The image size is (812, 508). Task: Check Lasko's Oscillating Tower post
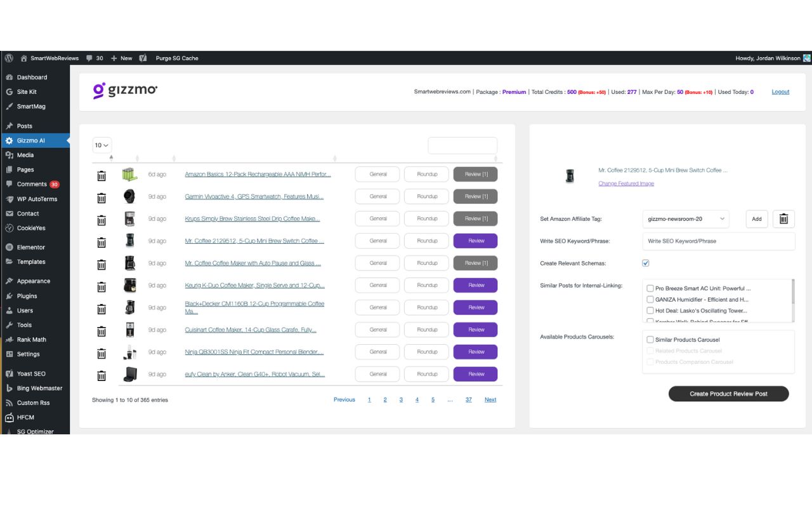coord(650,311)
